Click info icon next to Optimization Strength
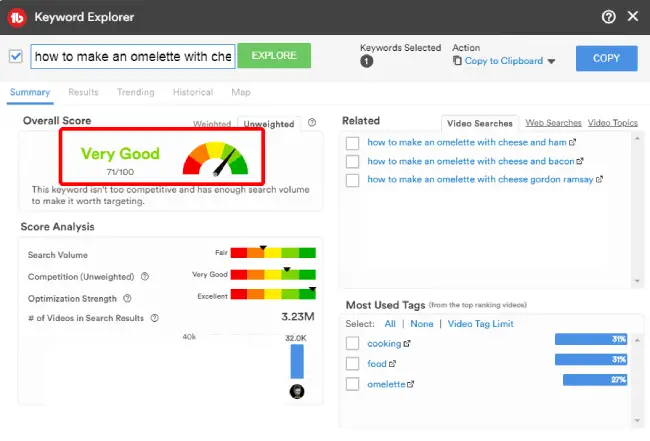 [x=127, y=298]
